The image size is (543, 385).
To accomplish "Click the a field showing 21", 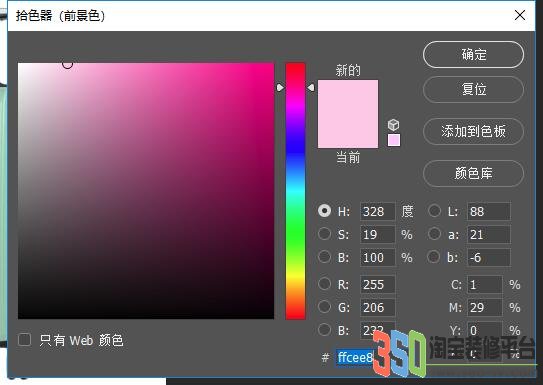I will [489, 234].
